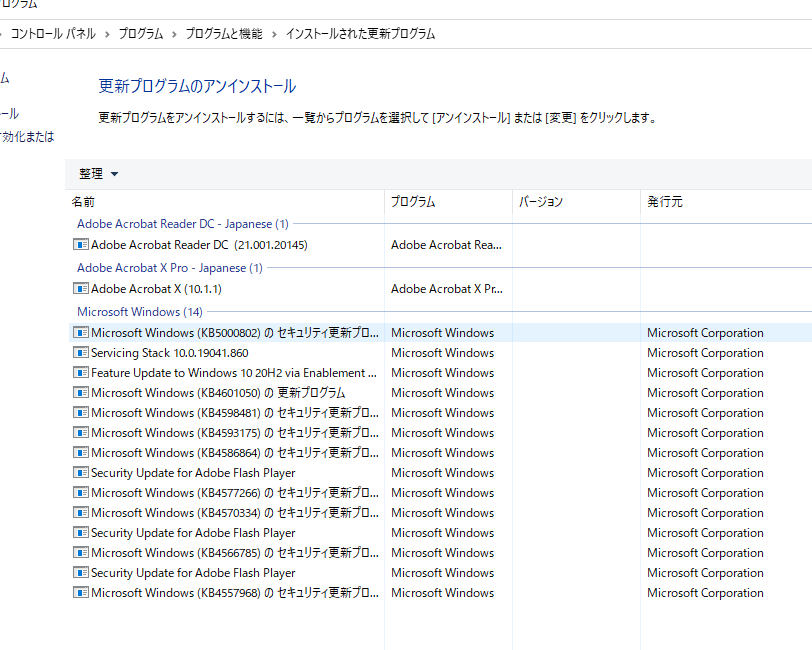The width and height of the screenshot is (812, 650).
Task: Click the インストールされた更新プログラム breadcrumb item
Action: (360, 34)
